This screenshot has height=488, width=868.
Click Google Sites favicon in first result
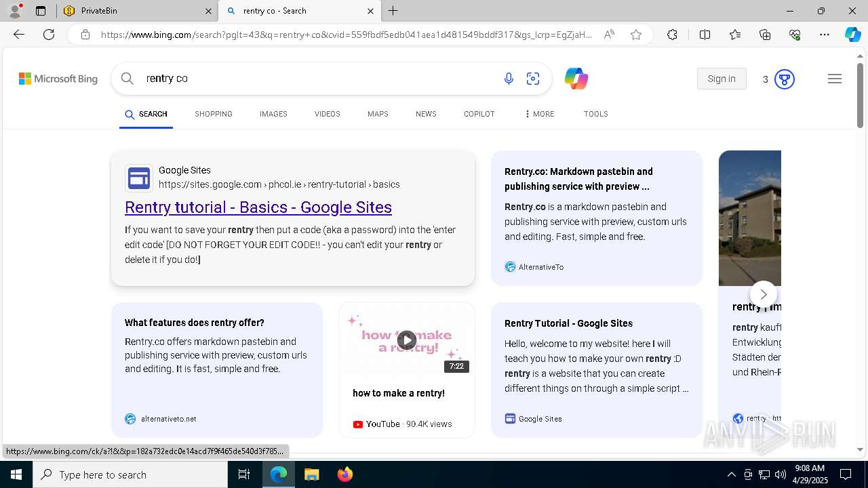[x=138, y=178]
